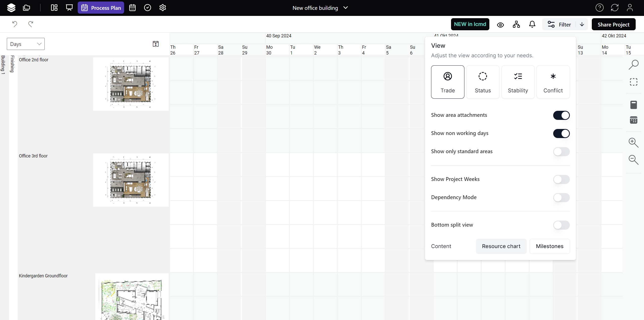Open the hierarchy structure icon
The image size is (644, 320).
click(x=516, y=24)
